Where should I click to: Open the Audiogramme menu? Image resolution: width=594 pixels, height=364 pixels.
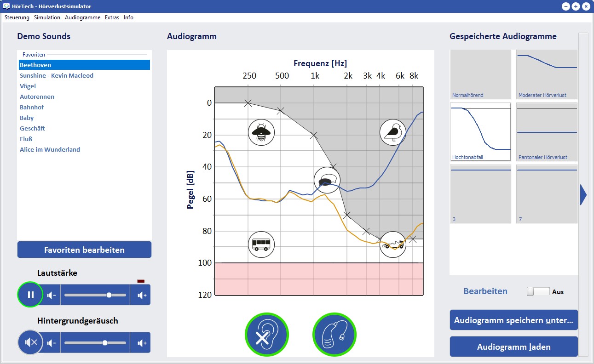pos(82,17)
